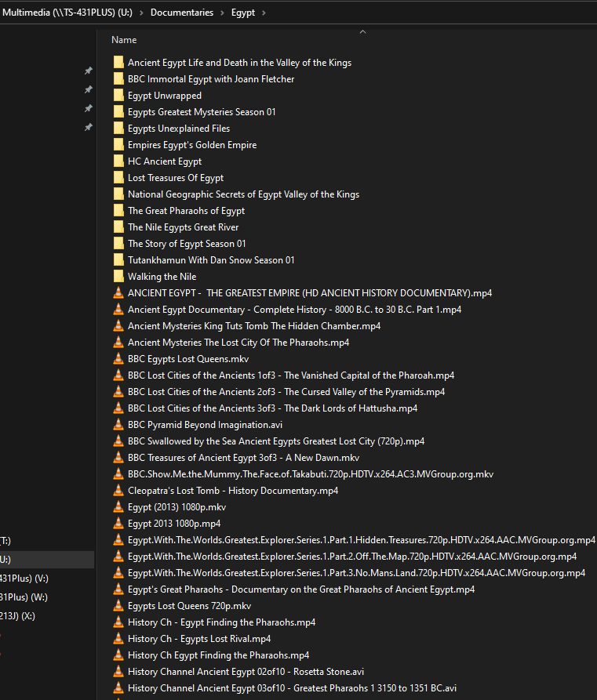
Task: Select 'Tutankhamun With Dan Snow Season 01' folder
Action: (211, 259)
